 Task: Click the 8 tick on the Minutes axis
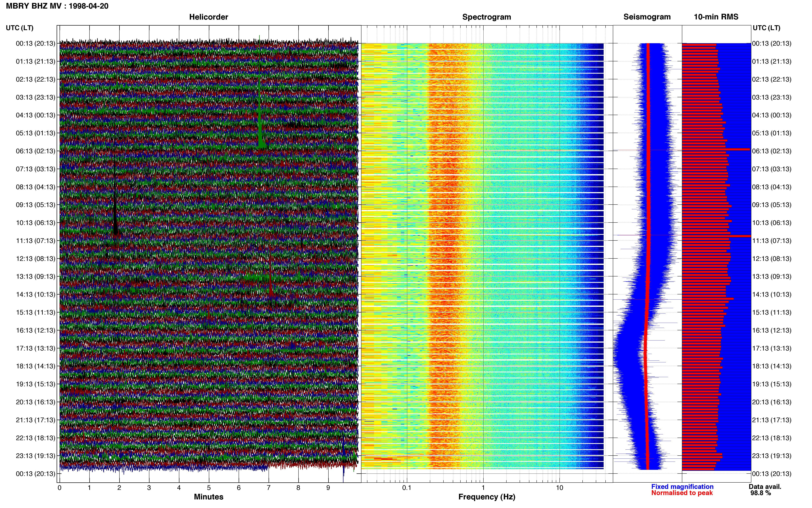(298, 487)
